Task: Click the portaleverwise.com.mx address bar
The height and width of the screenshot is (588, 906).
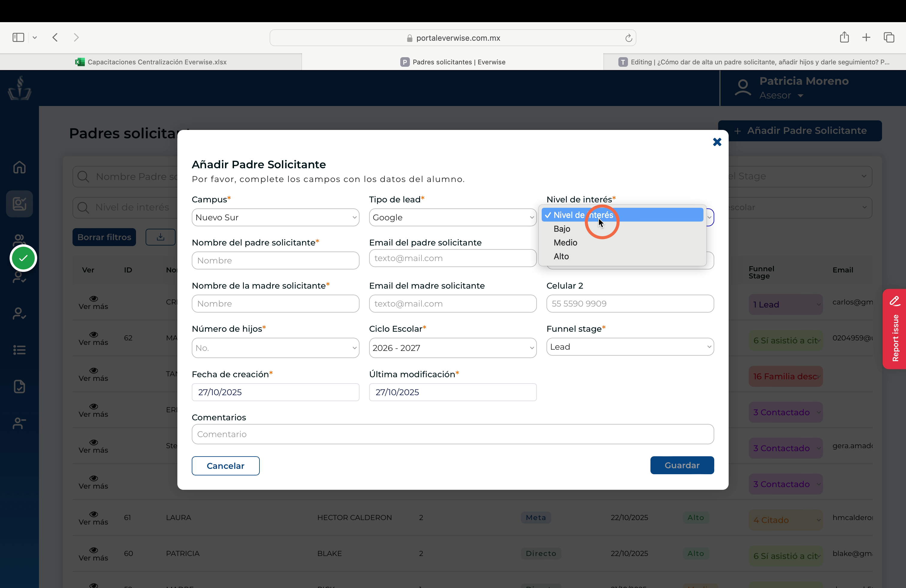Action: point(453,38)
